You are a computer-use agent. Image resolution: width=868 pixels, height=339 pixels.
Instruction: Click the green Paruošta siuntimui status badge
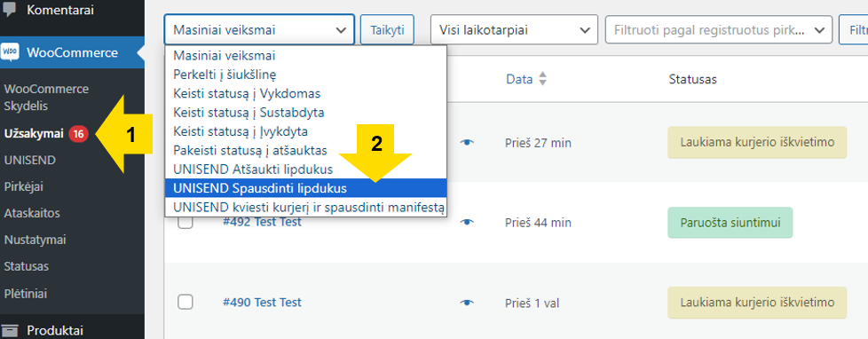coord(730,223)
